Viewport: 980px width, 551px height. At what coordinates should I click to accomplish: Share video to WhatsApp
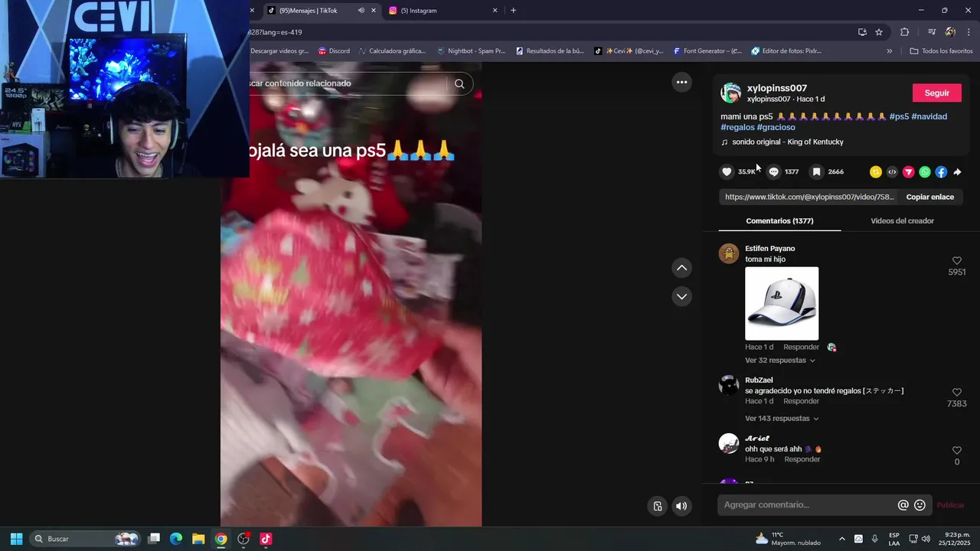[925, 172]
